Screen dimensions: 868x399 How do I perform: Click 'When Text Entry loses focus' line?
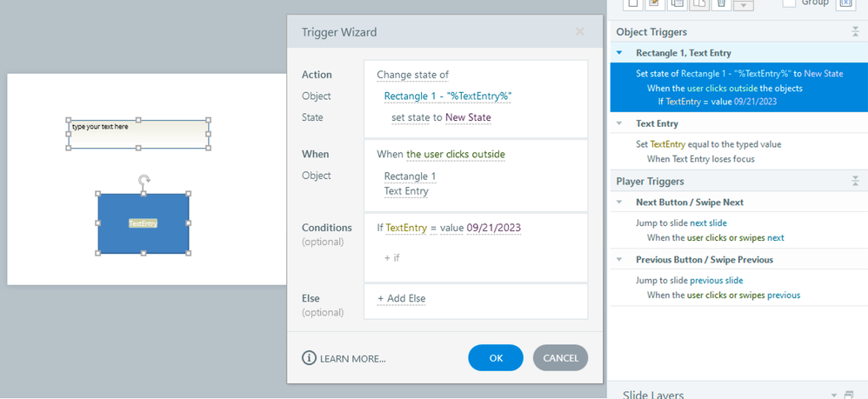[x=701, y=159]
